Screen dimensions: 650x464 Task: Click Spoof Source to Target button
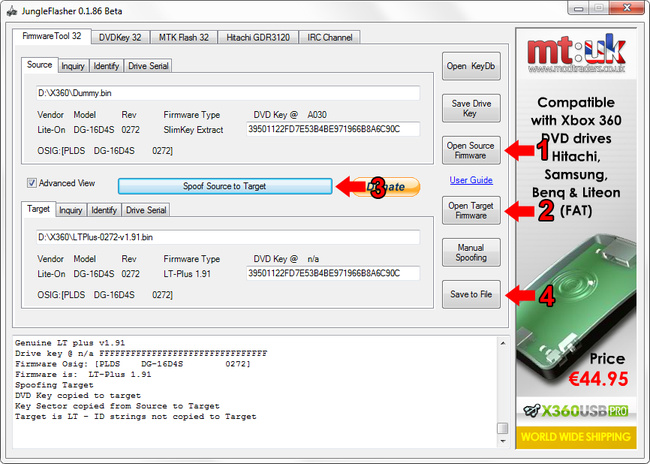(225, 186)
